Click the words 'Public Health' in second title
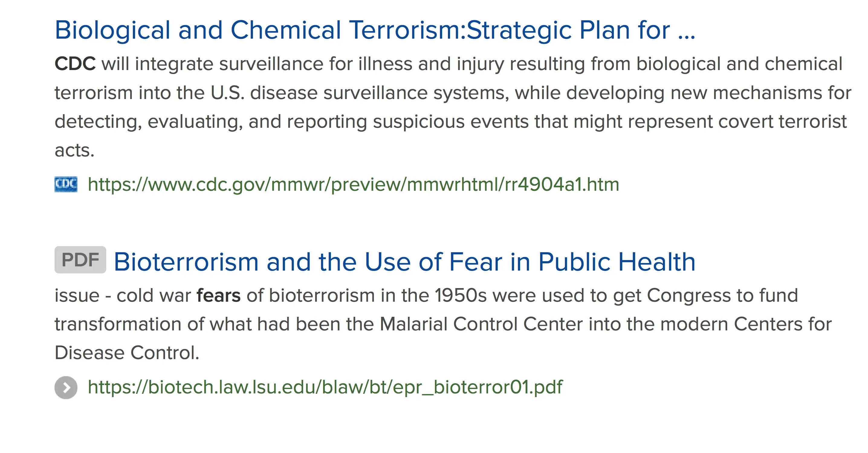Image resolution: width=868 pixels, height=453 pixels. click(x=617, y=262)
